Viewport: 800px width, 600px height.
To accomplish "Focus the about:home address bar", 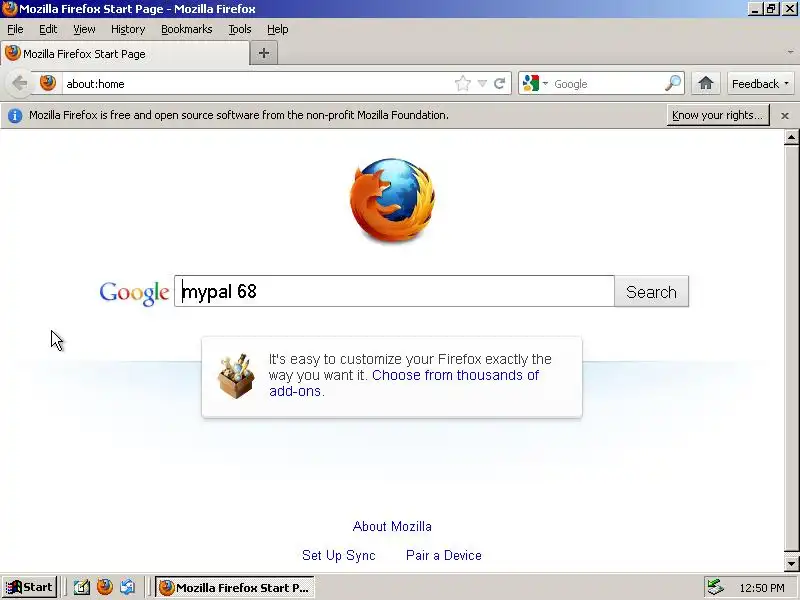I will click(x=258, y=84).
